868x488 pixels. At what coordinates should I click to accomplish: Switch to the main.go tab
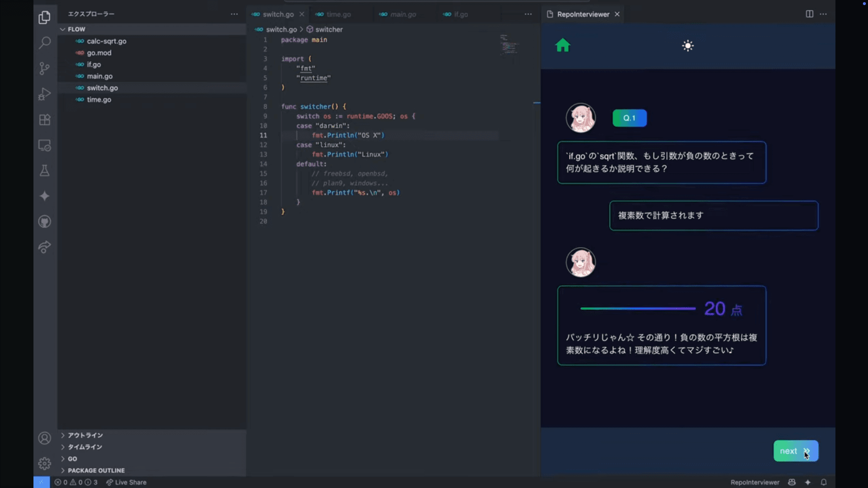click(402, 14)
